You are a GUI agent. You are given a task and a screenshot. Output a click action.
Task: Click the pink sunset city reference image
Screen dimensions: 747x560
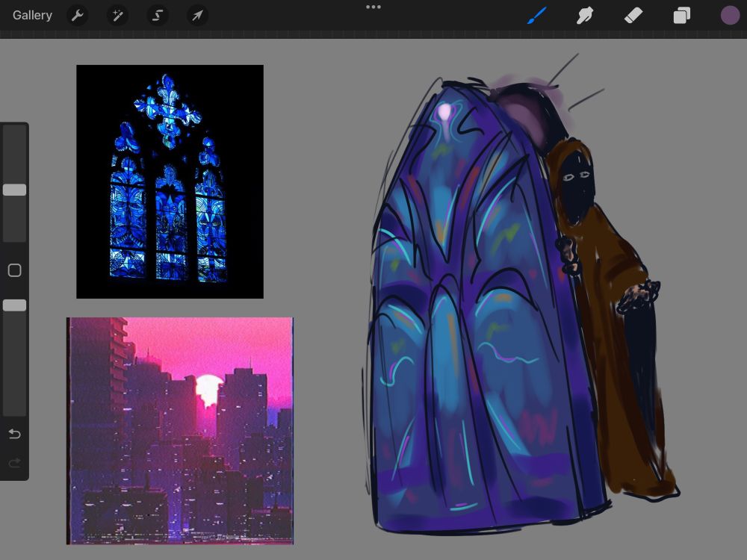[x=180, y=431]
